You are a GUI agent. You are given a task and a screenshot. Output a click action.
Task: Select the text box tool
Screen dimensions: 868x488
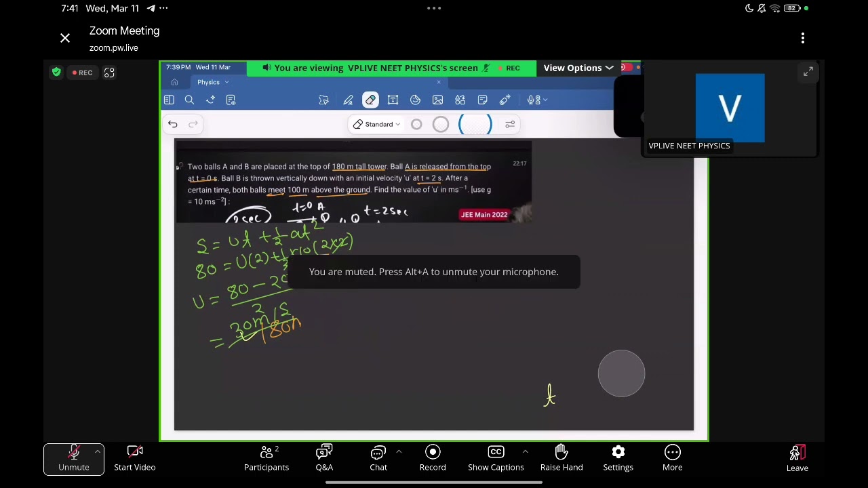coord(393,100)
